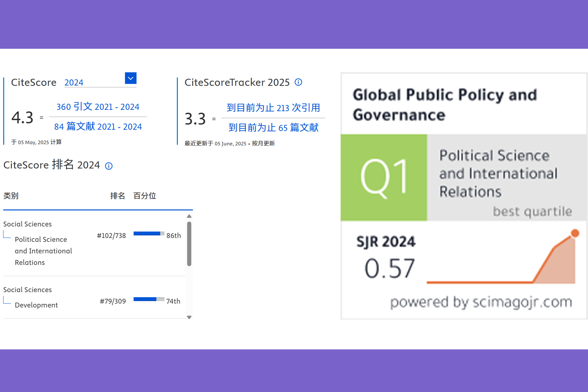Image resolution: width=588 pixels, height=392 pixels.
Task: Open the CiteScore year dropdown arrow
Action: point(131,78)
